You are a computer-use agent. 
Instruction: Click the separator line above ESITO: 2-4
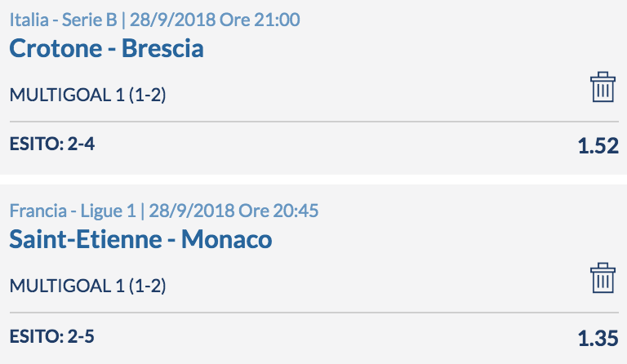(x=313, y=122)
